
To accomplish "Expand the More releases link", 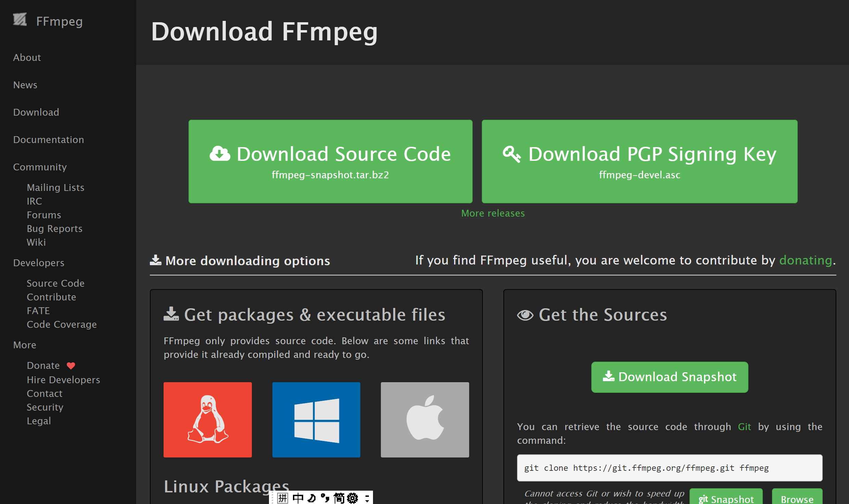I will pos(493,213).
